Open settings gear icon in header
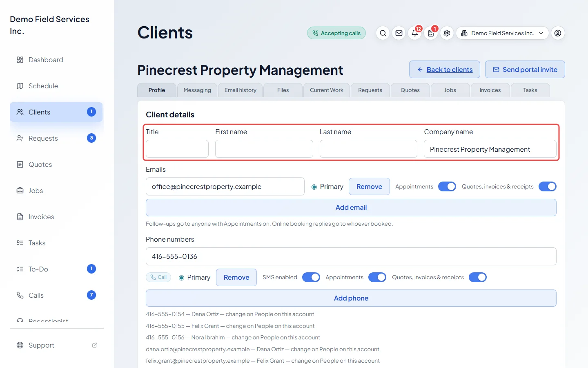Screen dimensions: 588x368 point(447,33)
